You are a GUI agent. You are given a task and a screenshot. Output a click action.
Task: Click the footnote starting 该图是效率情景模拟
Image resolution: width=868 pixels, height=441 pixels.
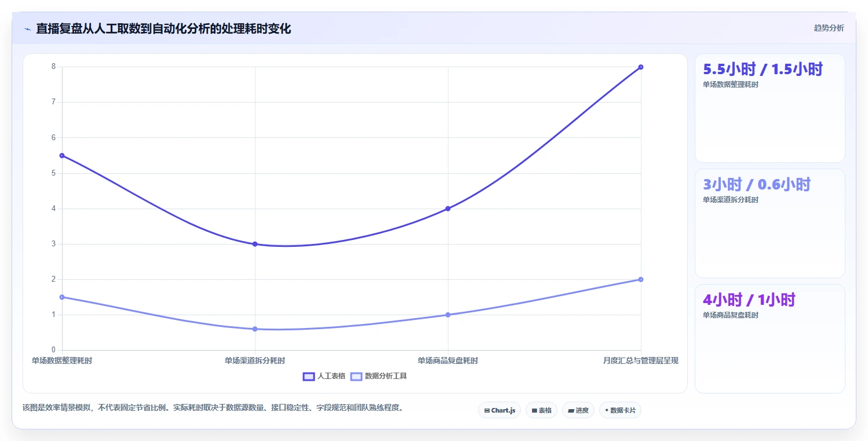click(213, 407)
